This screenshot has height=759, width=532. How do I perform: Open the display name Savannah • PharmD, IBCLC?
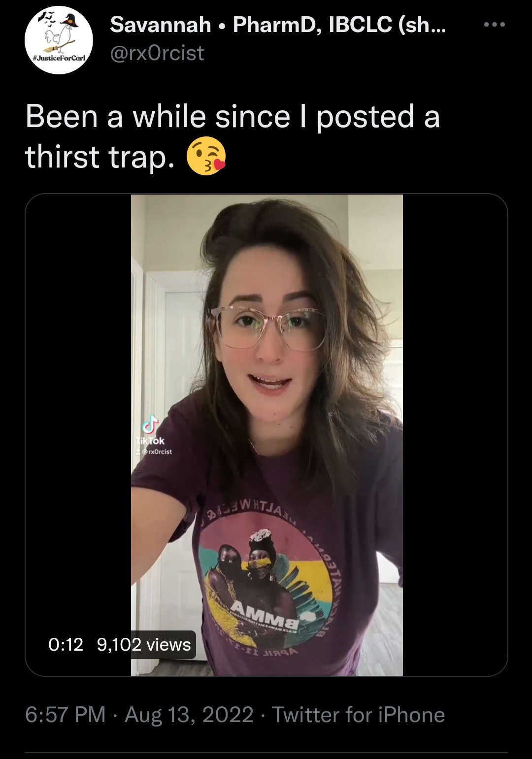point(278,25)
